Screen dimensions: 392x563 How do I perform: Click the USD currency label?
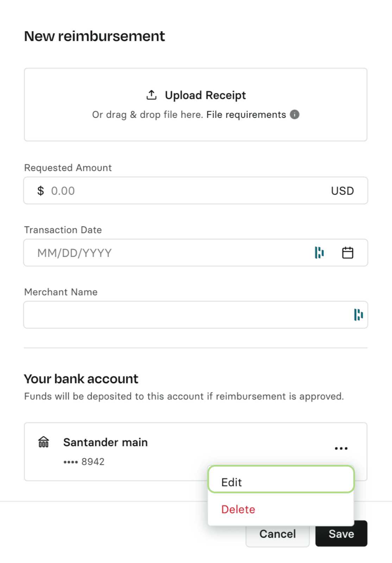[342, 191]
